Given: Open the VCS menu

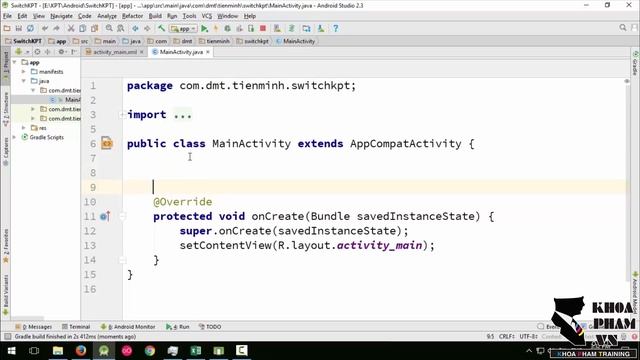Looking at the screenshot, I should point(207,16).
